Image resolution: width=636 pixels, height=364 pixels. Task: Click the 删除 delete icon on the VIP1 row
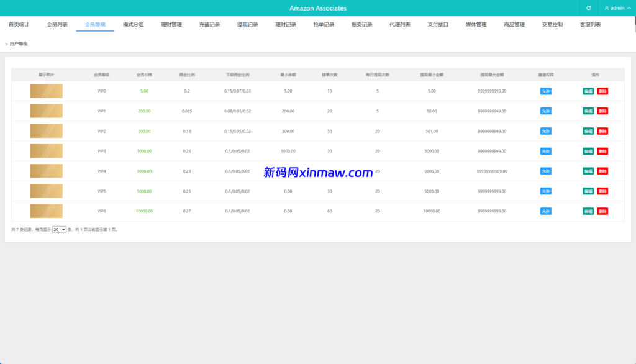[602, 111]
